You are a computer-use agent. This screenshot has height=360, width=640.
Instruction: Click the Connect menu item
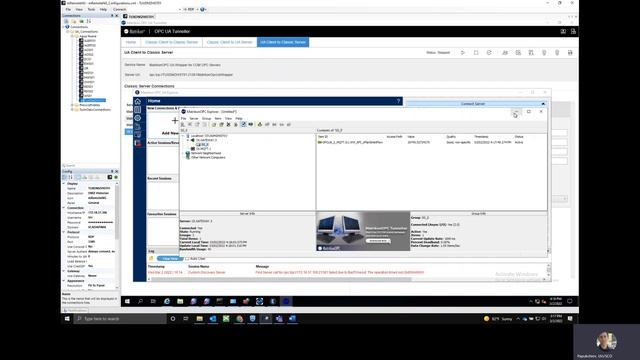(x=120, y=9)
